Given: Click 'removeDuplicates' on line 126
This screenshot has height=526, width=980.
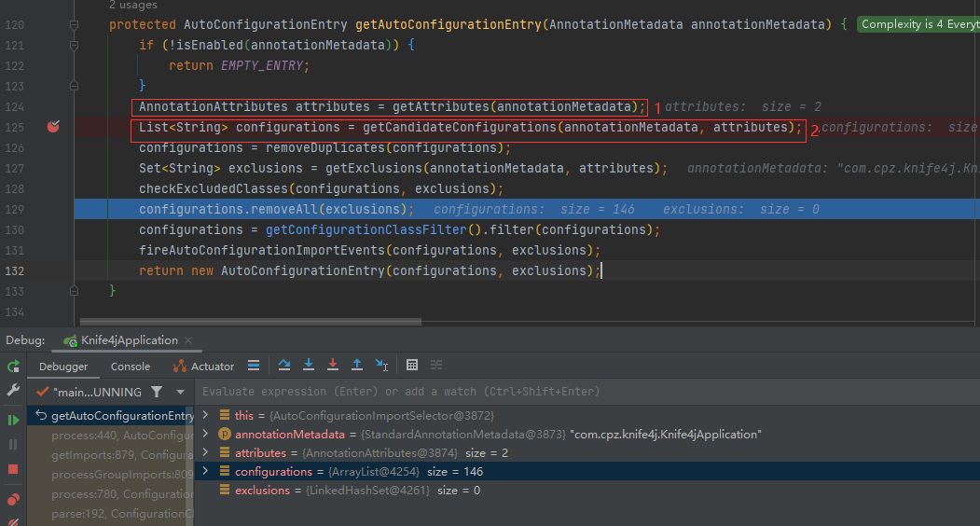Looking at the screenshot, I should (325, 147).
